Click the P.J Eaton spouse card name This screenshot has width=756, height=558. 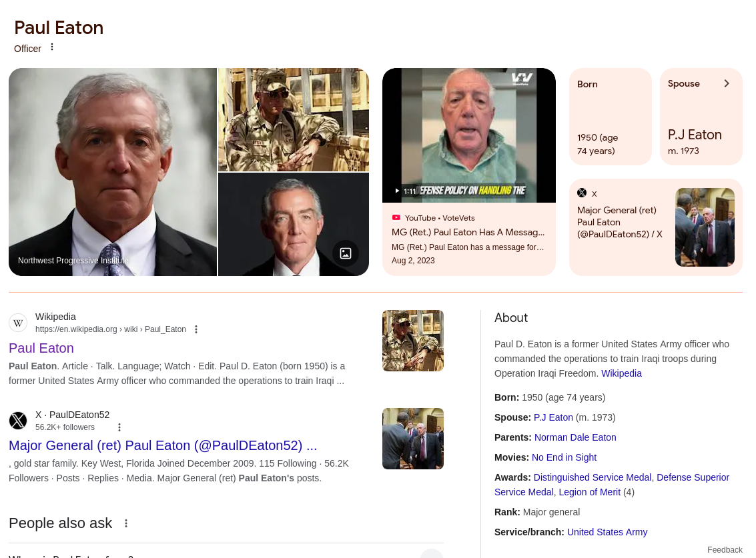coord(695,135)
